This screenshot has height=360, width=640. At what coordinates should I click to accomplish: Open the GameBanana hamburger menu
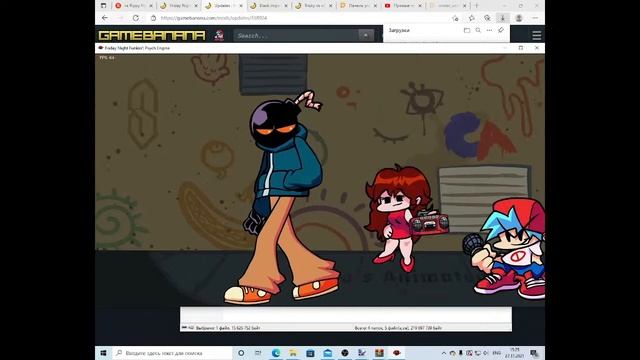point(536,36)
